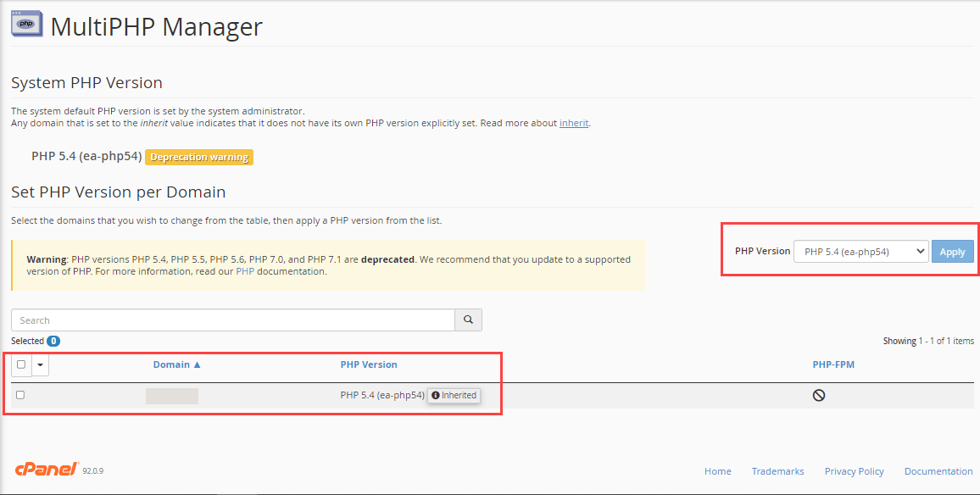Click the Apply button

click(953, 252)
